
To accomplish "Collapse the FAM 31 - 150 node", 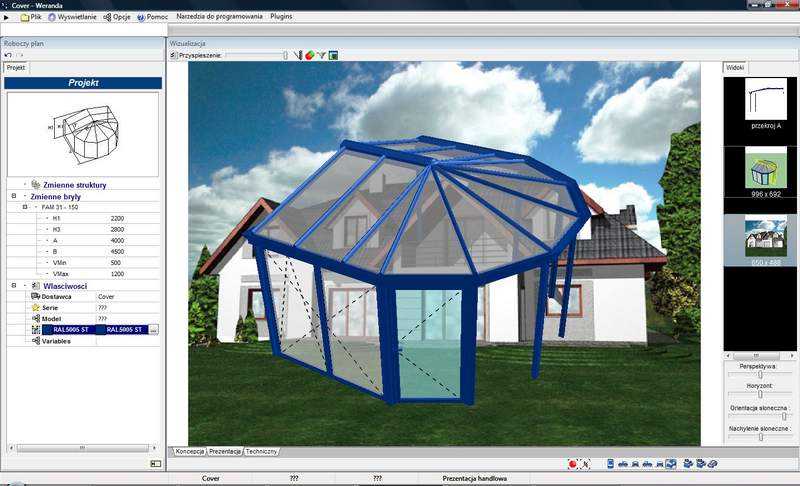I will 24,207.
